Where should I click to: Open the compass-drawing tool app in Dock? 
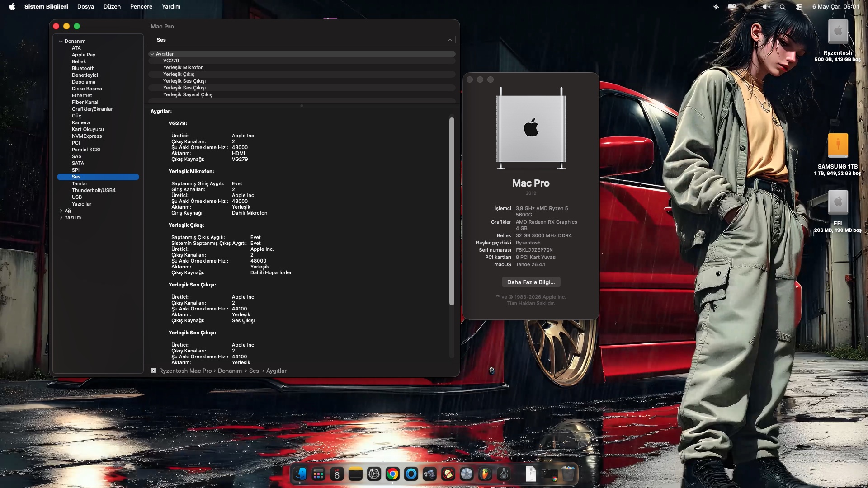pyautogui.click(x=504, y=474)
